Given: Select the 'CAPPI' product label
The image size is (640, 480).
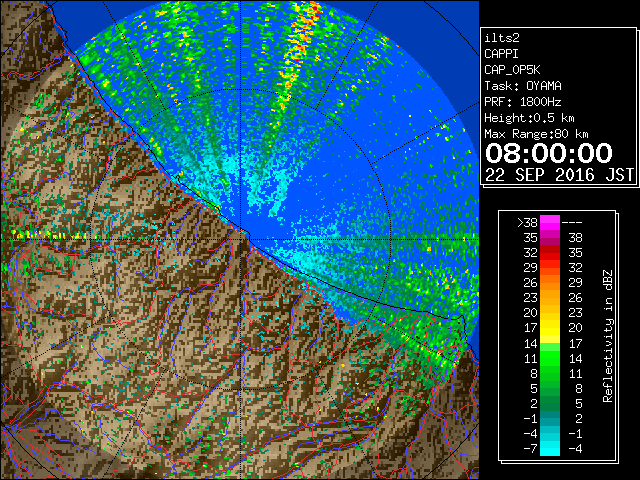Looking at the screenshot, I should click(x=501, y=54).
